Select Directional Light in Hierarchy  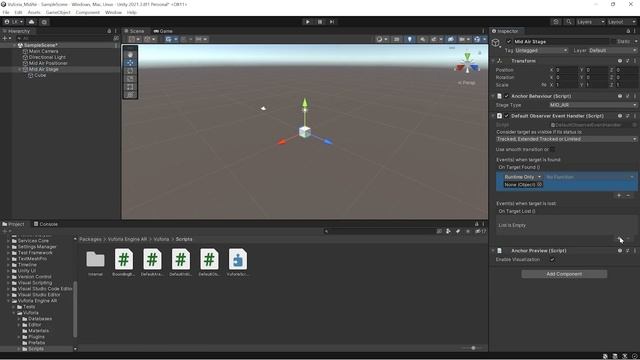click(x=47, y=57)
